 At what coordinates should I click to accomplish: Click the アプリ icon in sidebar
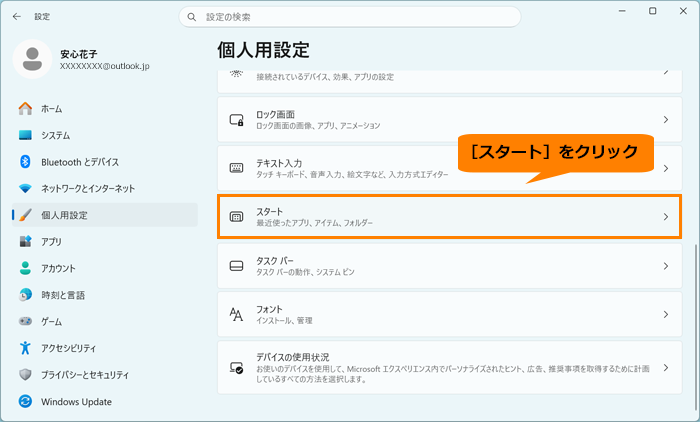coord(25,241)
